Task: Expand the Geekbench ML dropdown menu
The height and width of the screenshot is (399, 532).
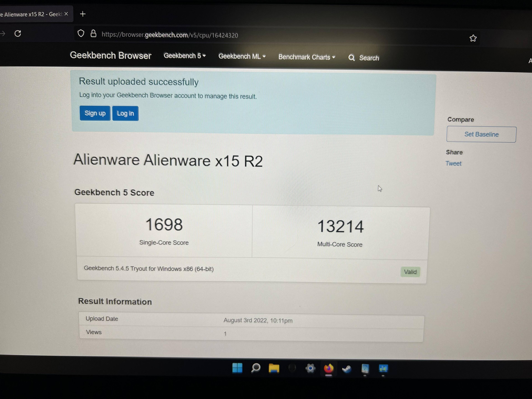Action: coord(242,56)
